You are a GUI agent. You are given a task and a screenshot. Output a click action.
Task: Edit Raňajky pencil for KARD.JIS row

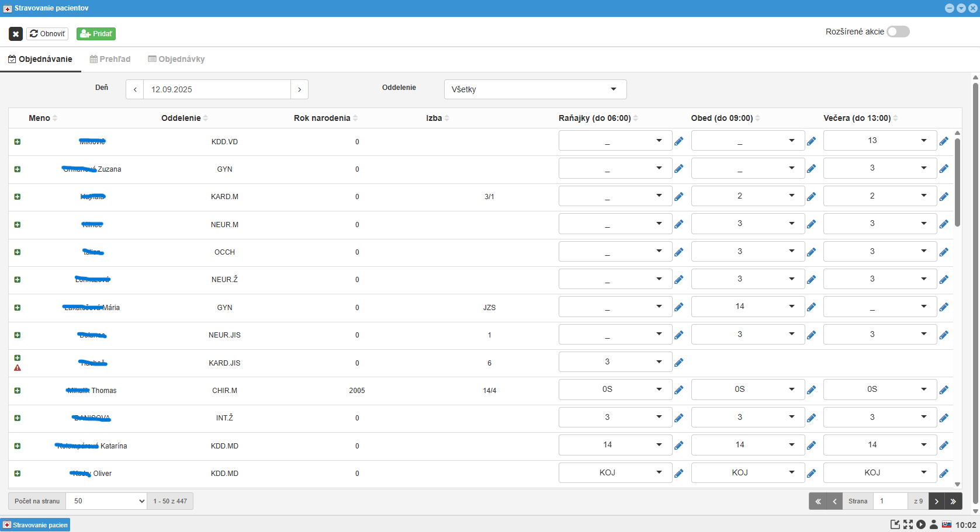pyautogui.click(x=678, y=363)
